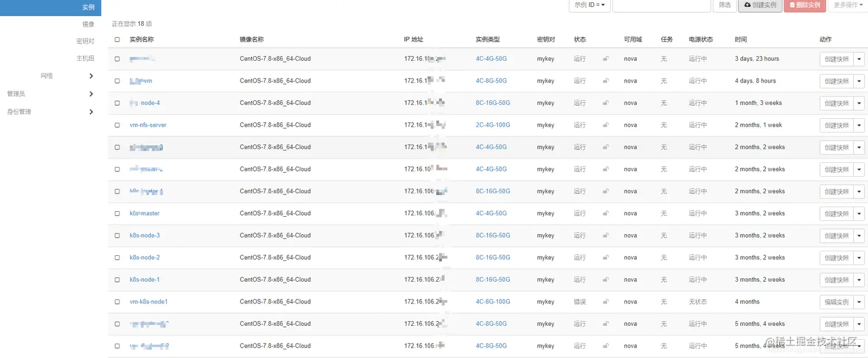Image resolution: width=868 pixels, height=358 pixels.
Task: Open the 4C-8G-100G flavor link
Action: 493,302
